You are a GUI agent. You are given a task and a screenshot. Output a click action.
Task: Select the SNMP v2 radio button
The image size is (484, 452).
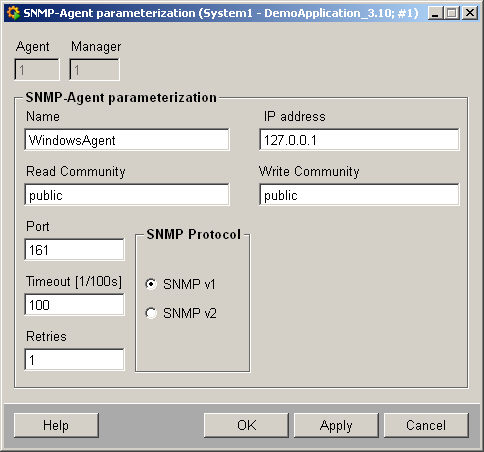[151, 313]
